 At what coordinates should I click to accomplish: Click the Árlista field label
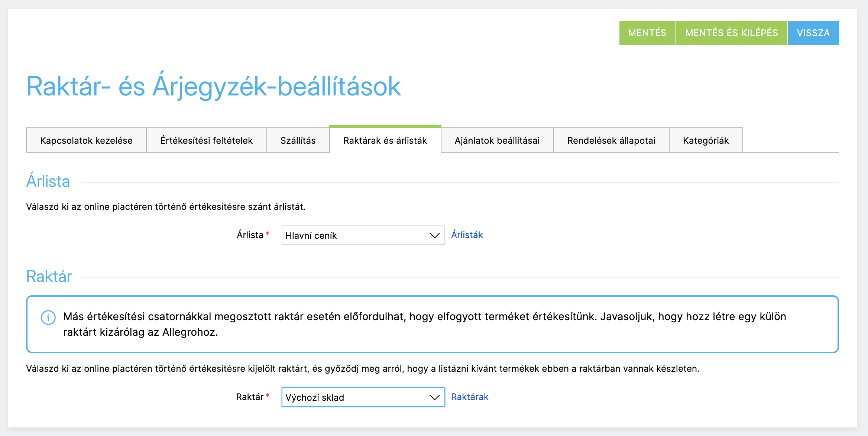point(250,235)
